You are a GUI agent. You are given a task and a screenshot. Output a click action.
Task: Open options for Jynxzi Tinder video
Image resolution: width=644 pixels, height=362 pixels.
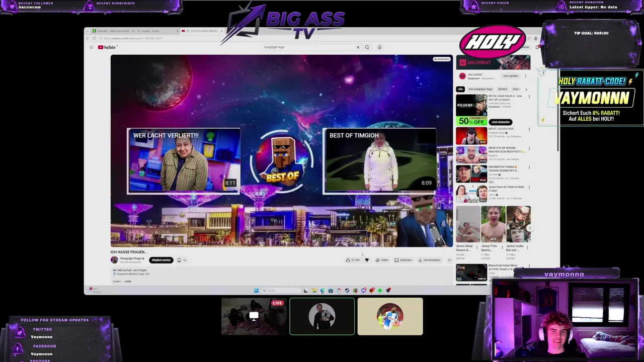click(529, 188)
